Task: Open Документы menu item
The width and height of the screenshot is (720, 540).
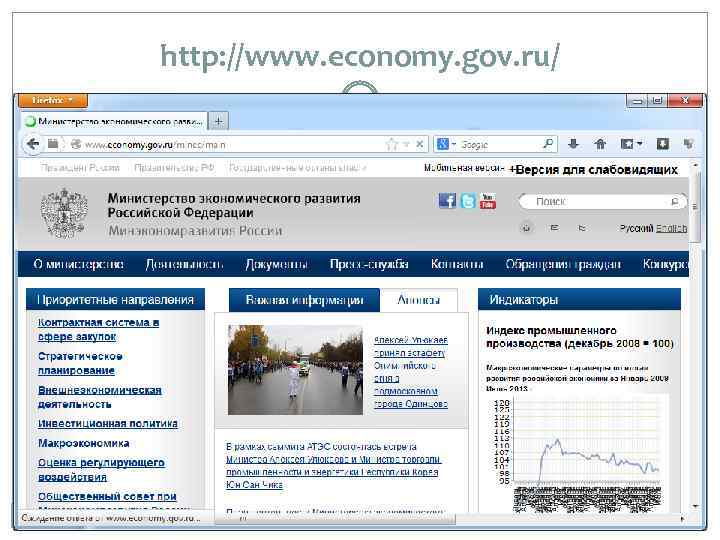Action: click(276, 264)
